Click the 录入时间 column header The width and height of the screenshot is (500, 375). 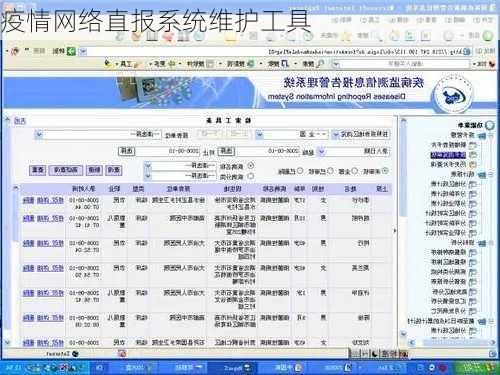coord(84,189)
